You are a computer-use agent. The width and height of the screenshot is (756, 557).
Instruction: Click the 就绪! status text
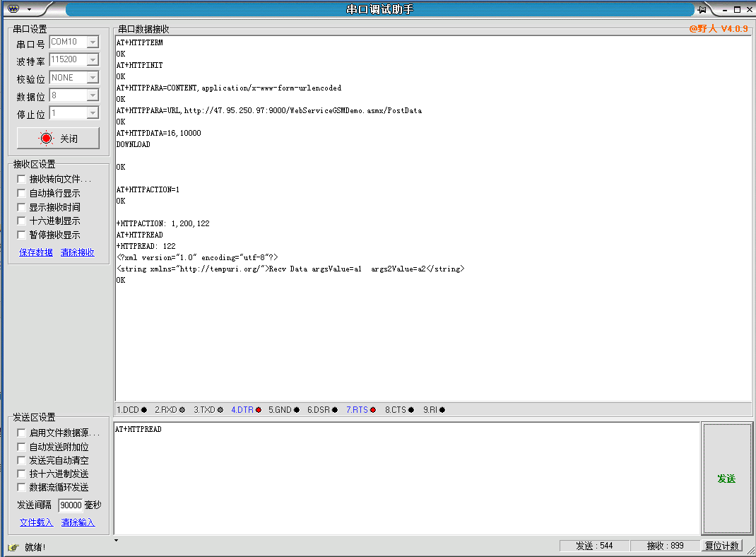pyautogui.click(x=35, y=547)
